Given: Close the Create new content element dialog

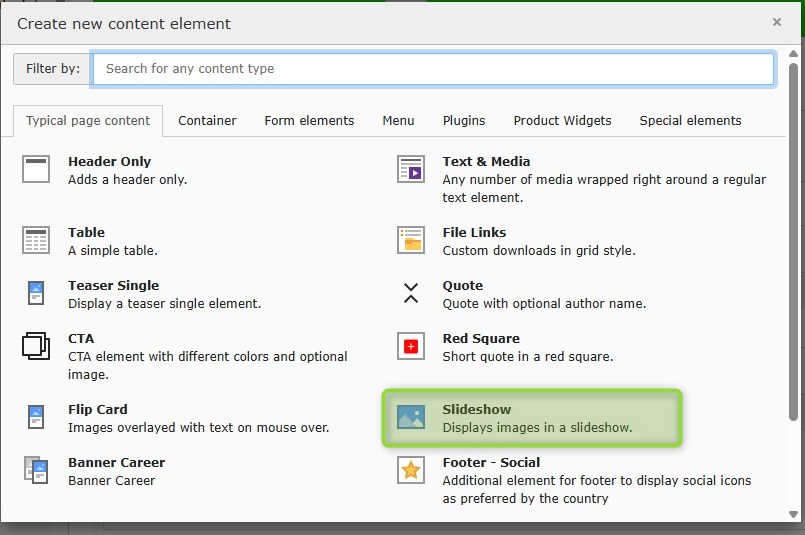Looking at the screenshot, I should point(777,22).
